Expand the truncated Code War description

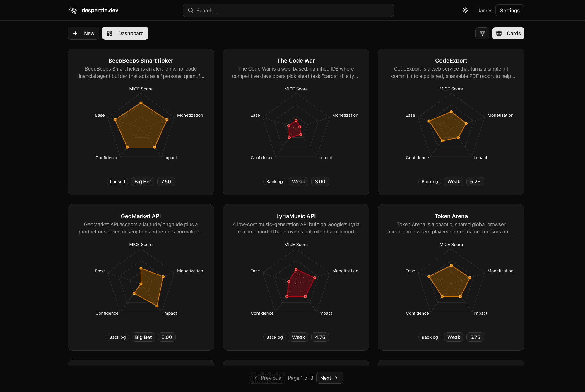296,72
